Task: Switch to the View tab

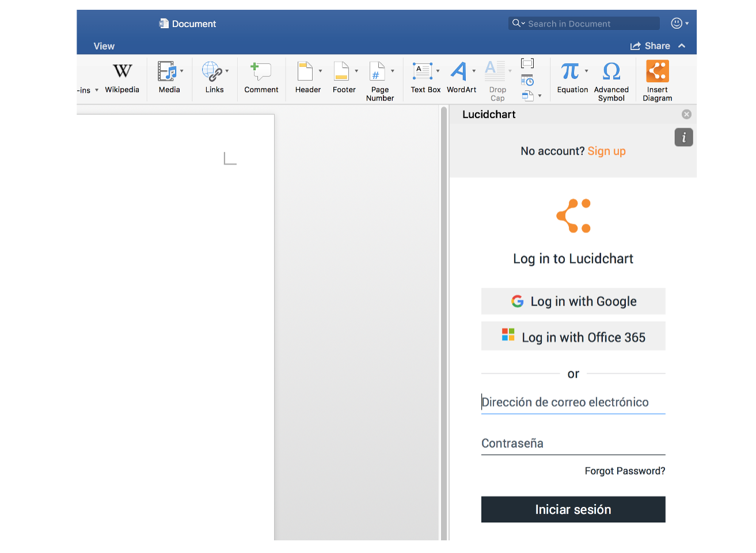Action: pyautogui.click(x=104, y=46)
